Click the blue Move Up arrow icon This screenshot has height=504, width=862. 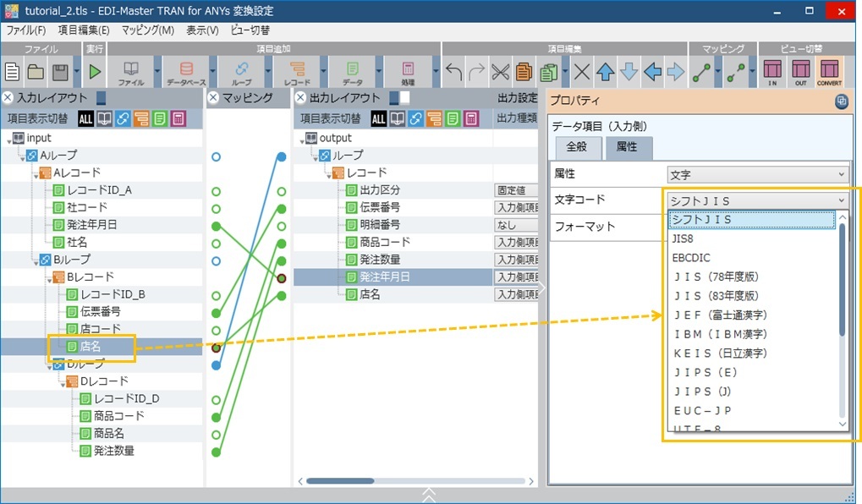point(606,72)
